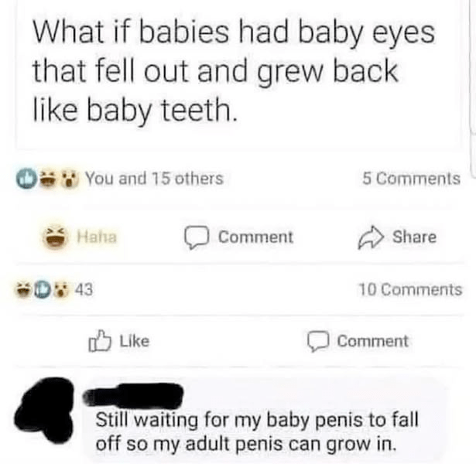Click the speech bubble icon in the upper Comment button
Screen dimensions: 476x464
coord(200,237)
